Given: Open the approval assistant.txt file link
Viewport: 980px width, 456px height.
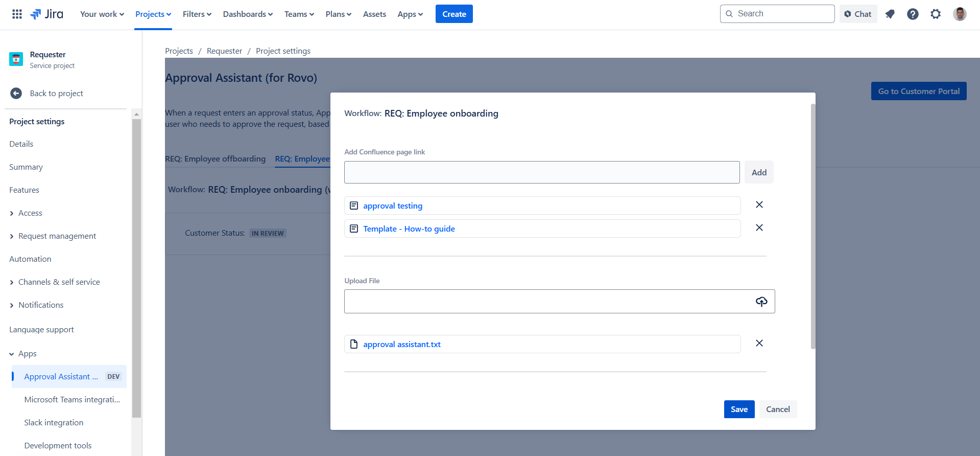Looking at the screenshot, I should pos(402,344).
